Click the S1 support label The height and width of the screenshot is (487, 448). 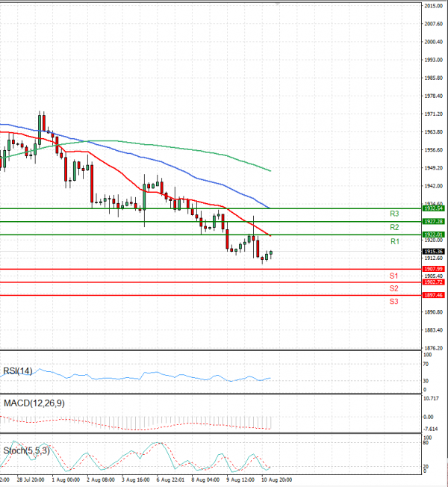[x=393, y=276]
